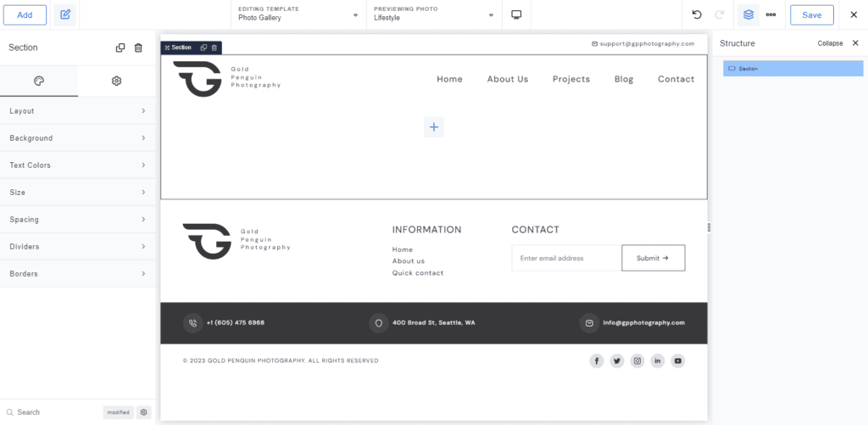Image resolution: width=868 pixels, height=425 pixels.
Task: Open the Editing Template dropdown
Action: point(298,14)
